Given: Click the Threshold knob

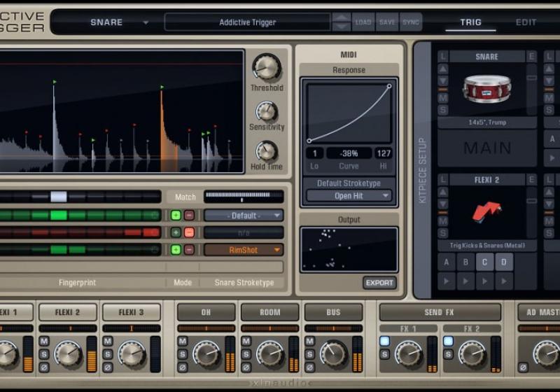Looking at the screenshot, I should click(266, 67).
